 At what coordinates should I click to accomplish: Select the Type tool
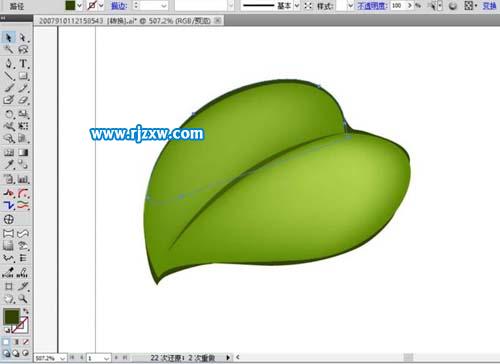click(23, 63)
